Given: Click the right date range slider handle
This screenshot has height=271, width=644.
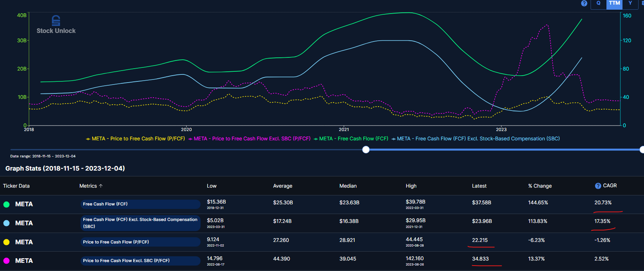Looking at the screenshot, I should [x=642, y=150].
